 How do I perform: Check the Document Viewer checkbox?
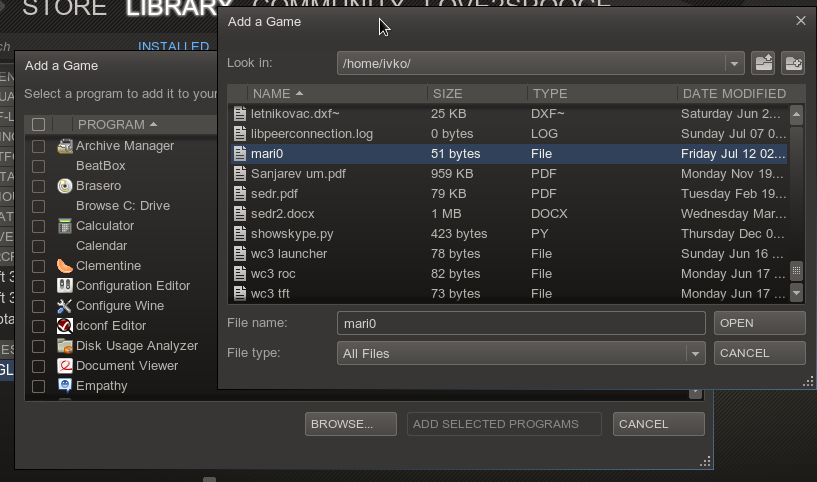38,366
